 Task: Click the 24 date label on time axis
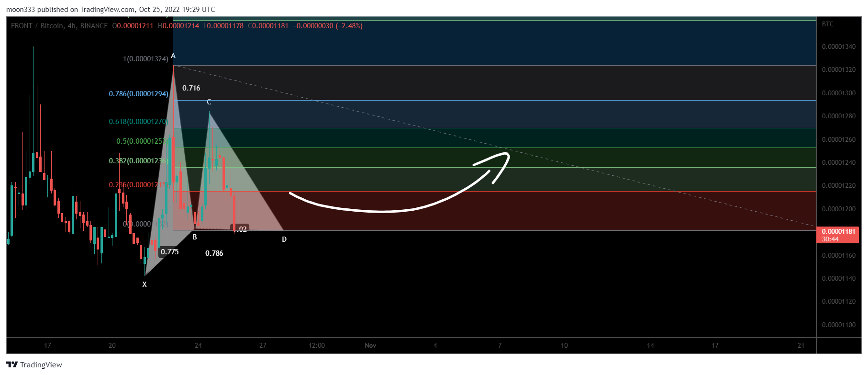click(x=198, y=345)
